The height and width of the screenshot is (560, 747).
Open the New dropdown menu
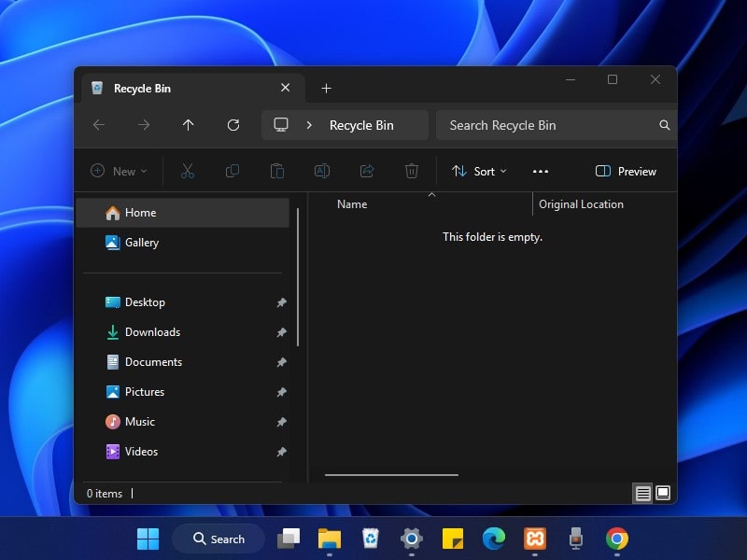119,171
